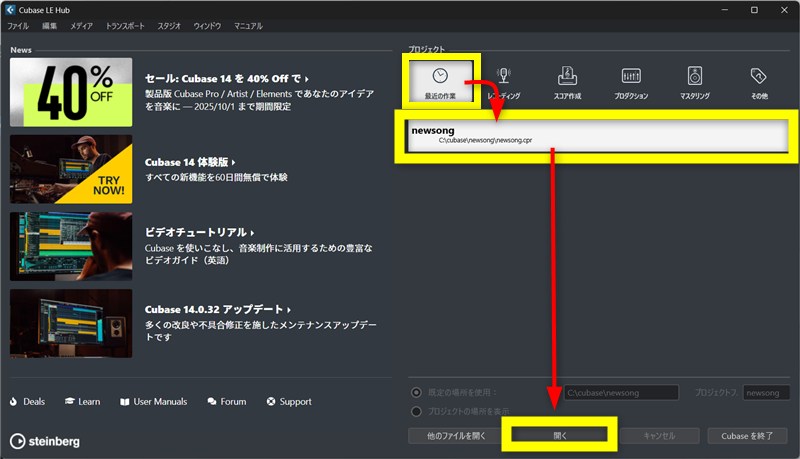The image size is (800, 459).
Task: Open the メディア menu
Action: 82,26
